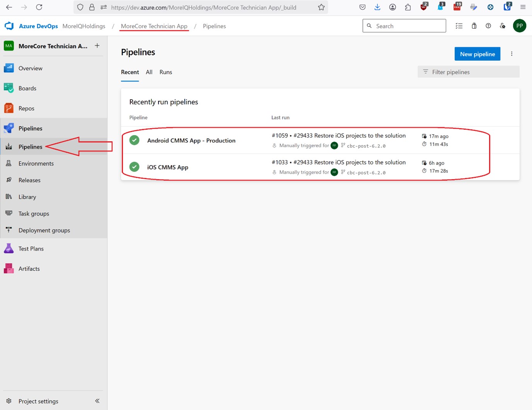Open the Help question mark icon

(x=488, y=26)
